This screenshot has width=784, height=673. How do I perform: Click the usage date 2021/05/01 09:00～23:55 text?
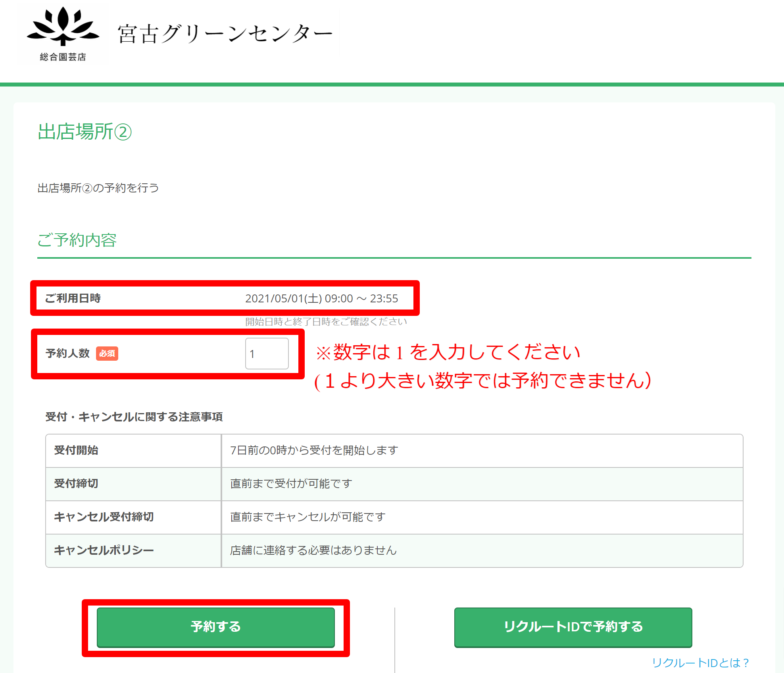coord(321,298)
